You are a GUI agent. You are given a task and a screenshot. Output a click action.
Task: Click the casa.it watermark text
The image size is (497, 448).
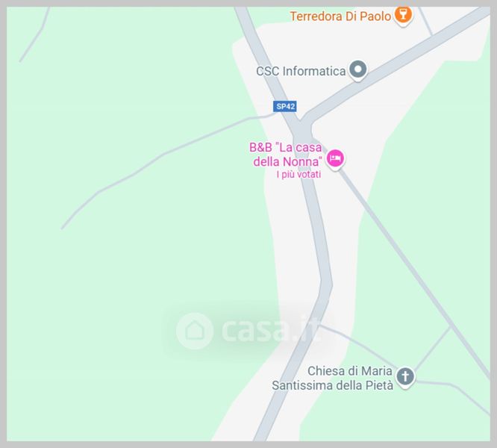[x=269, y=331]
